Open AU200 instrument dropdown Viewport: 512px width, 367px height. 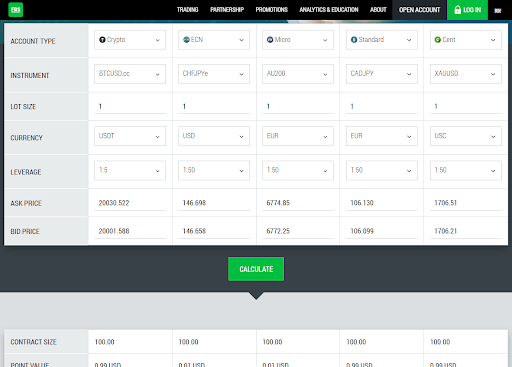click(x=298, y=74)
